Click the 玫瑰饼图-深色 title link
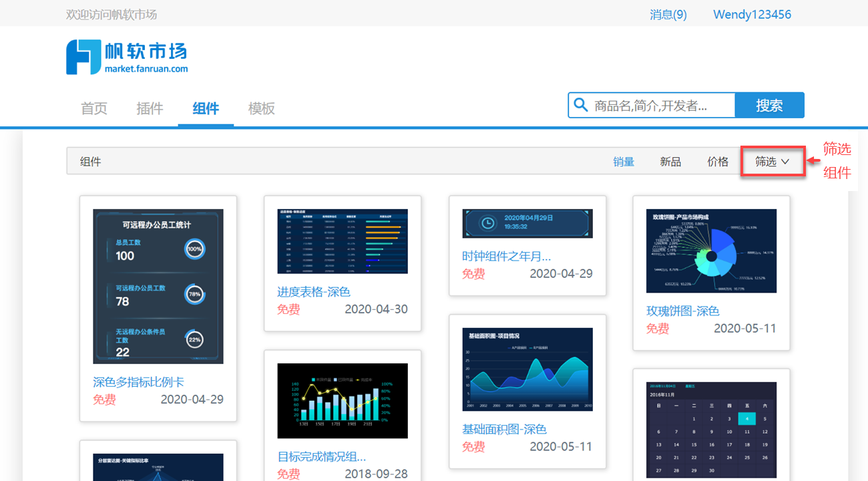Screen dimensions: 868x481 coord(682,311)
